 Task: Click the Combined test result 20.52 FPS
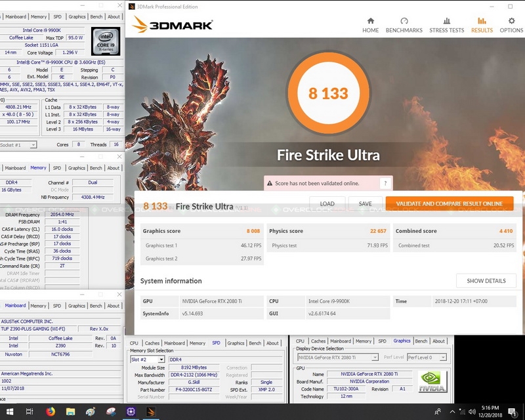coord(503,245)
